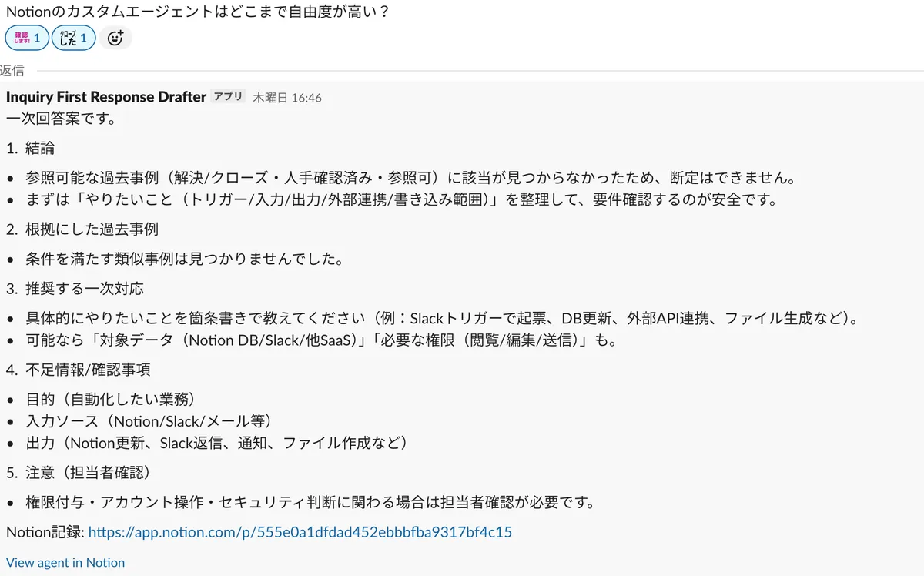Click the 返信 thread divider label
This screenshot has width=924, height=576.
[12, 70]
